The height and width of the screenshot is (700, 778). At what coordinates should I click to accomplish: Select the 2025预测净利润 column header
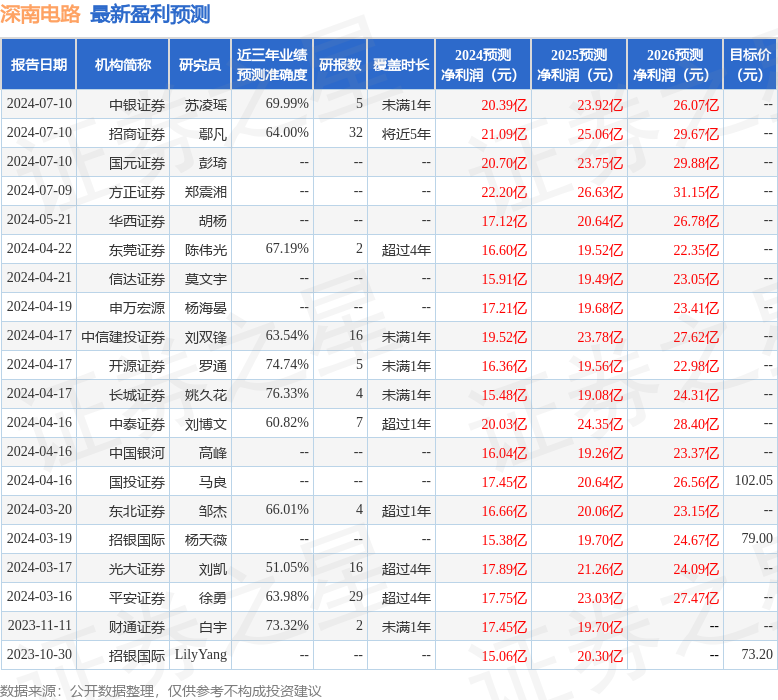tap(579, 65)
